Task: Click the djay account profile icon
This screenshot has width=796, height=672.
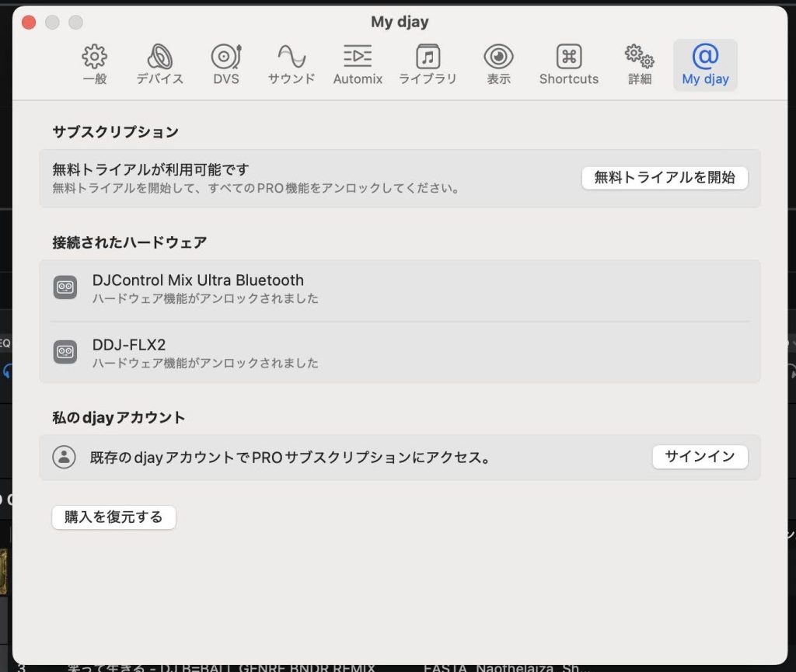Action: click(x=64, y=457)
